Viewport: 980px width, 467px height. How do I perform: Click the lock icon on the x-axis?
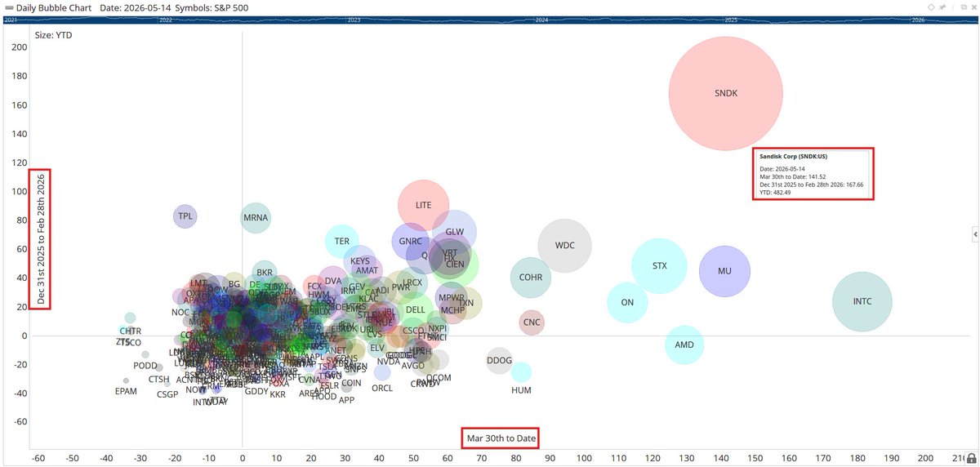pos(970,457)
